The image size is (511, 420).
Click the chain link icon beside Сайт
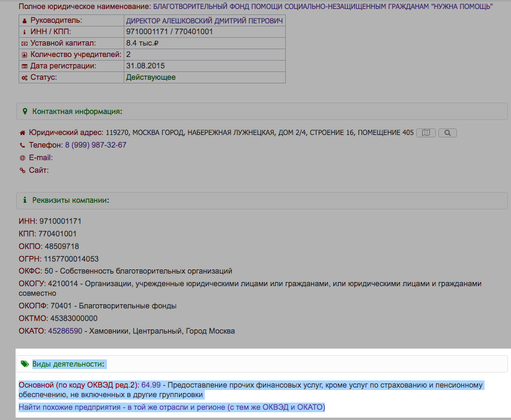coord(22,170)
